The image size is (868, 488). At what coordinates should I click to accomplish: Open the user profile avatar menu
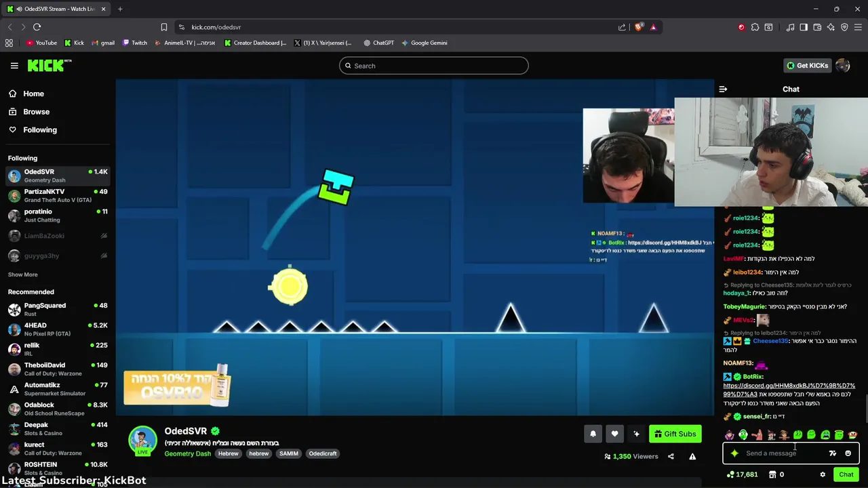click(843, 66)
